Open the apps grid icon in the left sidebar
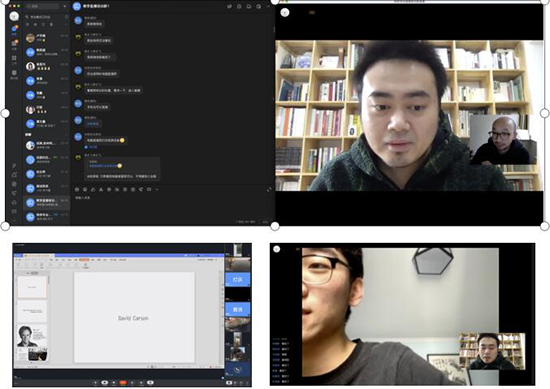This screenshot has width=550, height=389. (14, 58)
